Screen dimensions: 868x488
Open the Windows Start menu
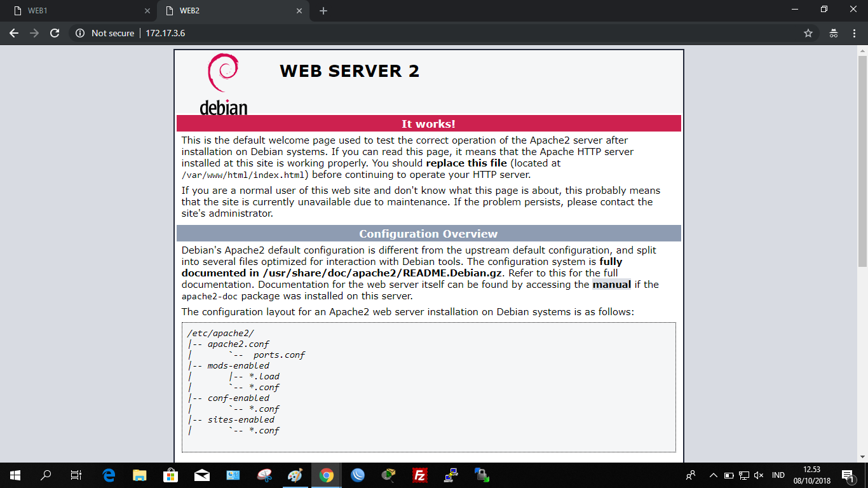pos(15,475)
